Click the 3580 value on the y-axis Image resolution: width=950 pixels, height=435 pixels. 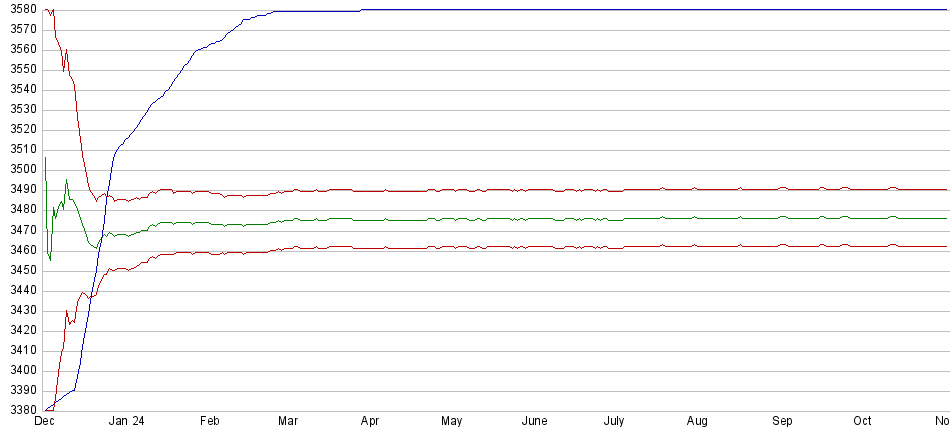click(19, 10)
